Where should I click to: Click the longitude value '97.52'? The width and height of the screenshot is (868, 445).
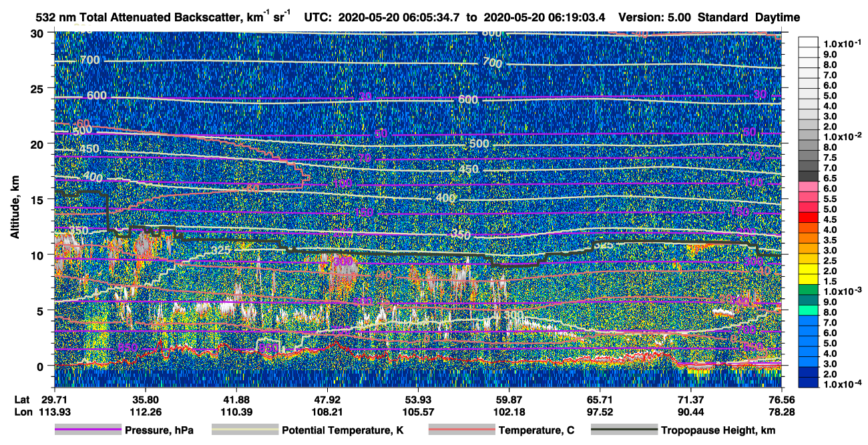click(x=600, y=412)
